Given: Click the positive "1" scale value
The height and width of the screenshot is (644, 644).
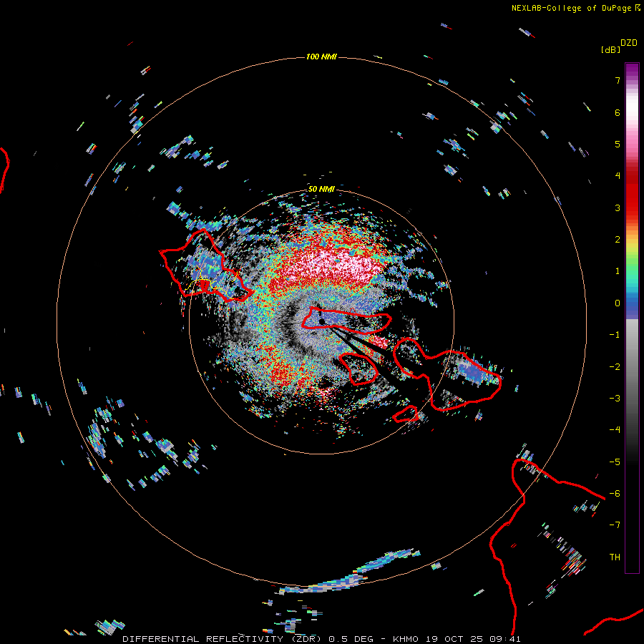Looking at the screenshot, I should click(618, 271).
